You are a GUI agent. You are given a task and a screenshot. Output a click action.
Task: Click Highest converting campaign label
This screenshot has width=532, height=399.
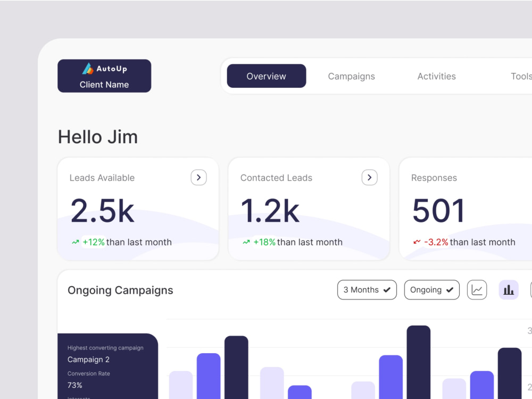click(105, 348)
